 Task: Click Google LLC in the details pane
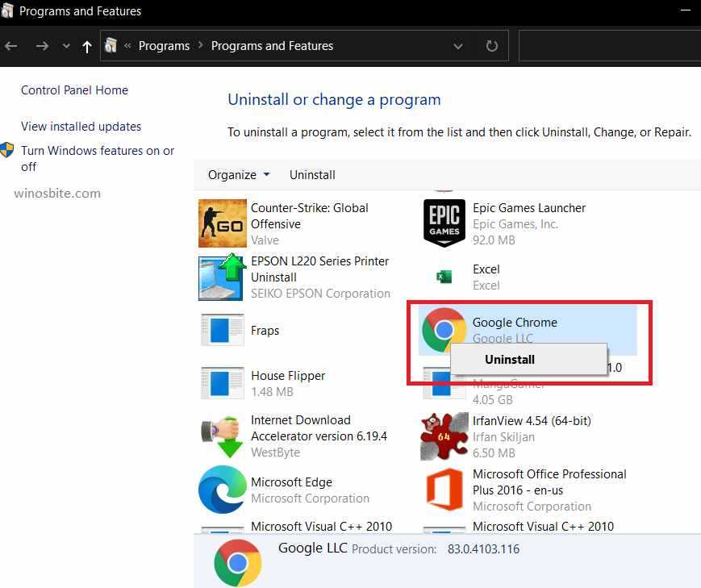click(312, 548)
